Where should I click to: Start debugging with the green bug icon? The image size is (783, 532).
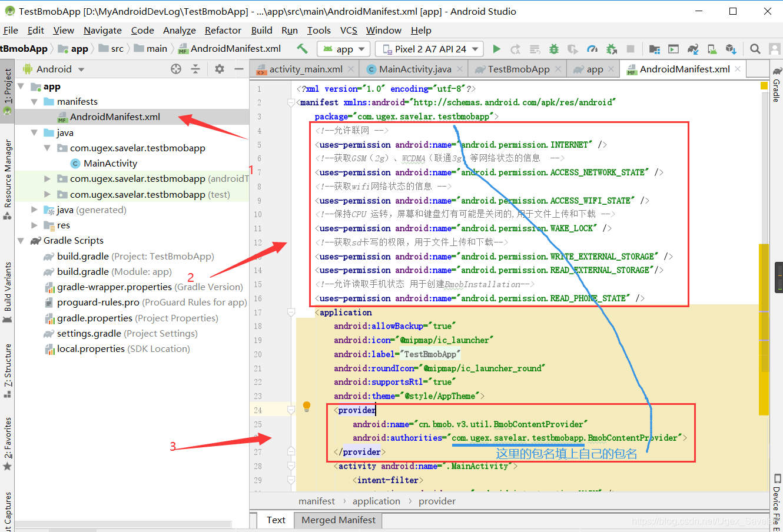(x=553, y=49)
